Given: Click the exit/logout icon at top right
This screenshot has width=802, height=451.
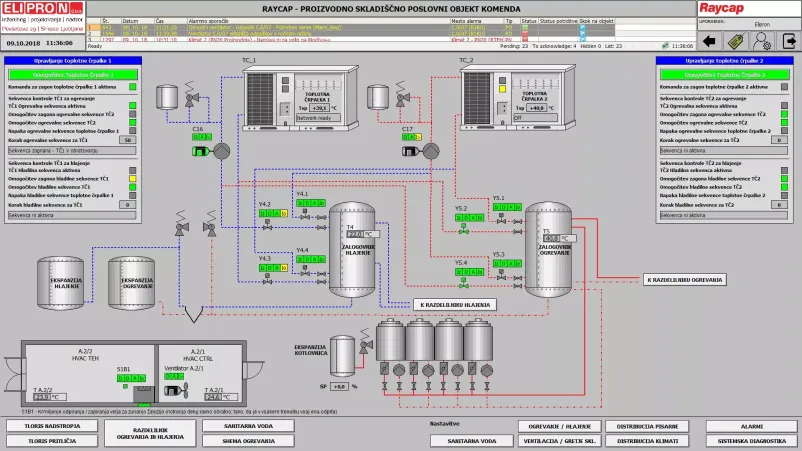Looking at the screenshot, I should [788, 41].
